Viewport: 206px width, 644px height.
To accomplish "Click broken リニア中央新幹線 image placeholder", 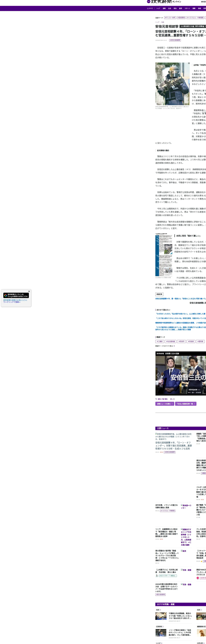I will [186, 537].
